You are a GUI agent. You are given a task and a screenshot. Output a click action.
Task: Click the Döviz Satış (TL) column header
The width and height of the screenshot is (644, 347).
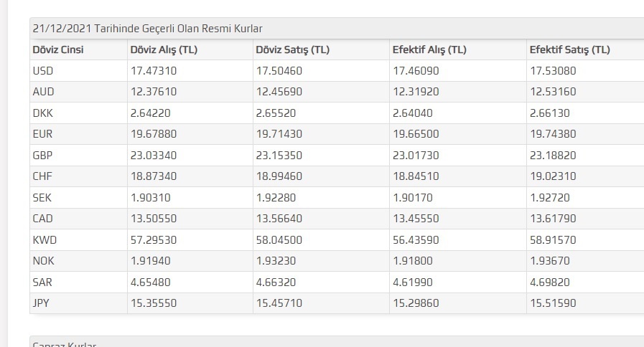(292, 49)
